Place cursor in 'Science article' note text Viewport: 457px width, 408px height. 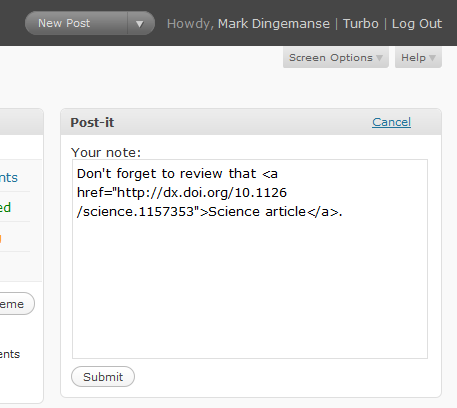click(x=257, y=212)
